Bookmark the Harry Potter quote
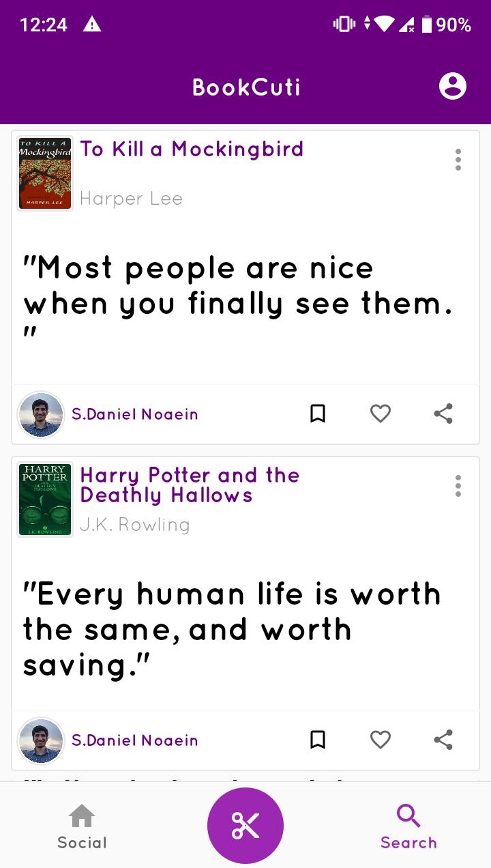 click(x=318, y=740)
